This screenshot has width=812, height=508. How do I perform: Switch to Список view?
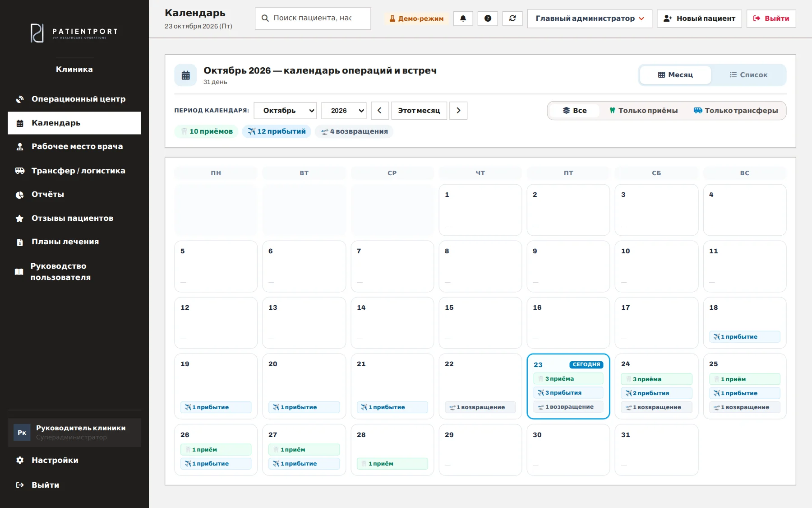[748, 75]
